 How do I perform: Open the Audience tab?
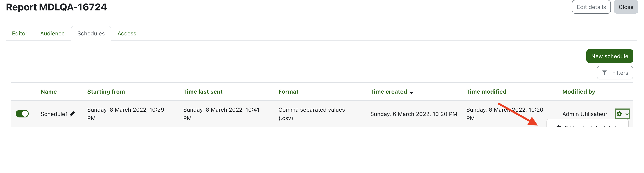tap(52, 34)
